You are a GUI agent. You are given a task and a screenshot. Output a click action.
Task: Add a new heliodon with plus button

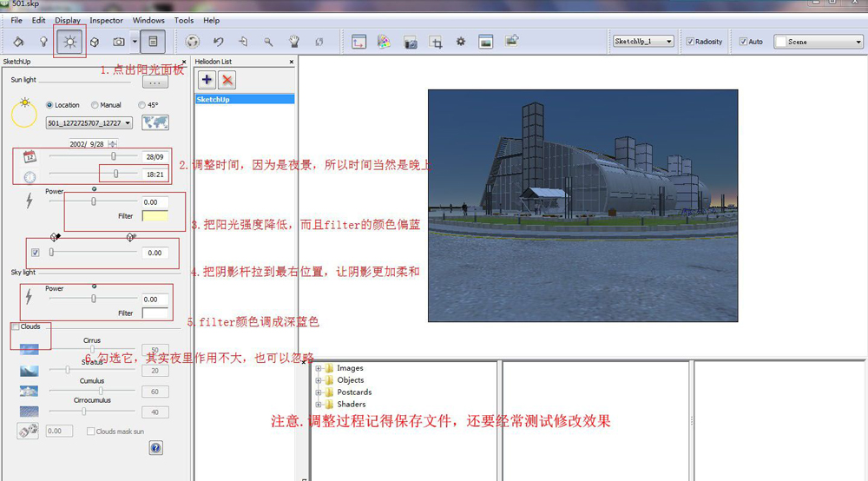pos(207,80)
